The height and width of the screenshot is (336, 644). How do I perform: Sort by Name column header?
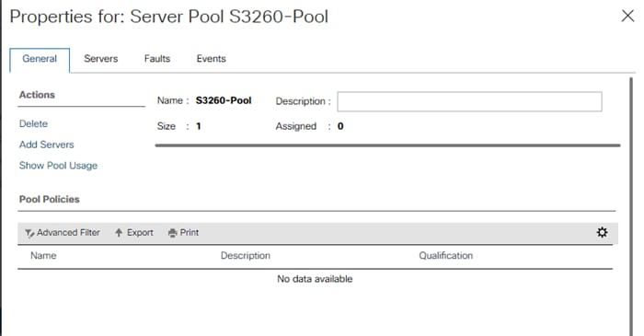[43, 256]
